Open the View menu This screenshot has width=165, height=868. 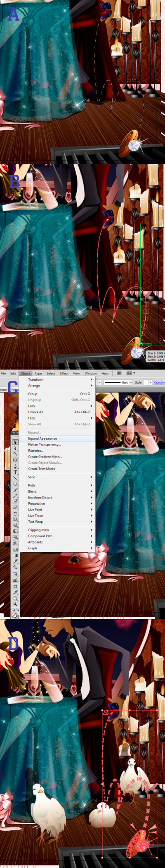point(76,373)
